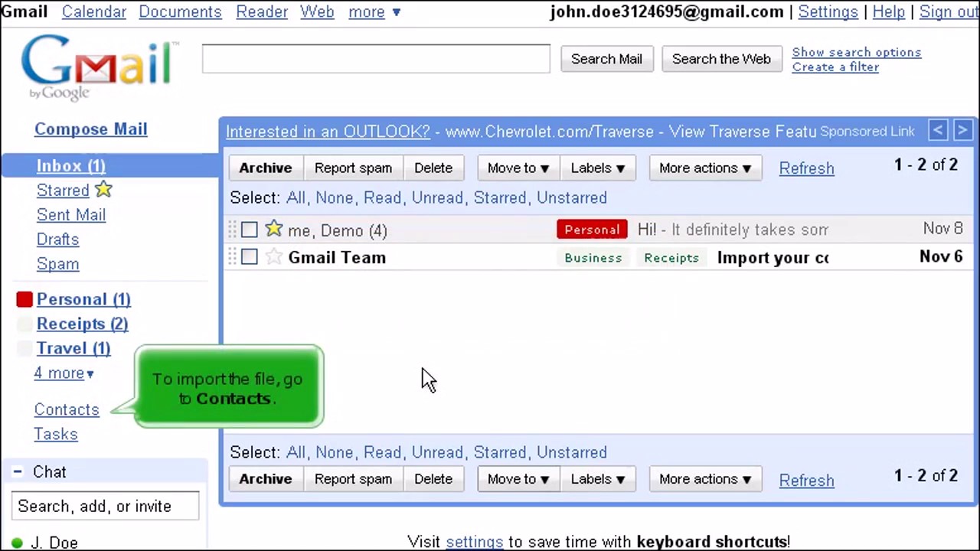Image resolution: width=980 pixels, height=551 pixels.
Task: Open Documents from top navigation
Action: pyautogui.click(x=180, y=11)
